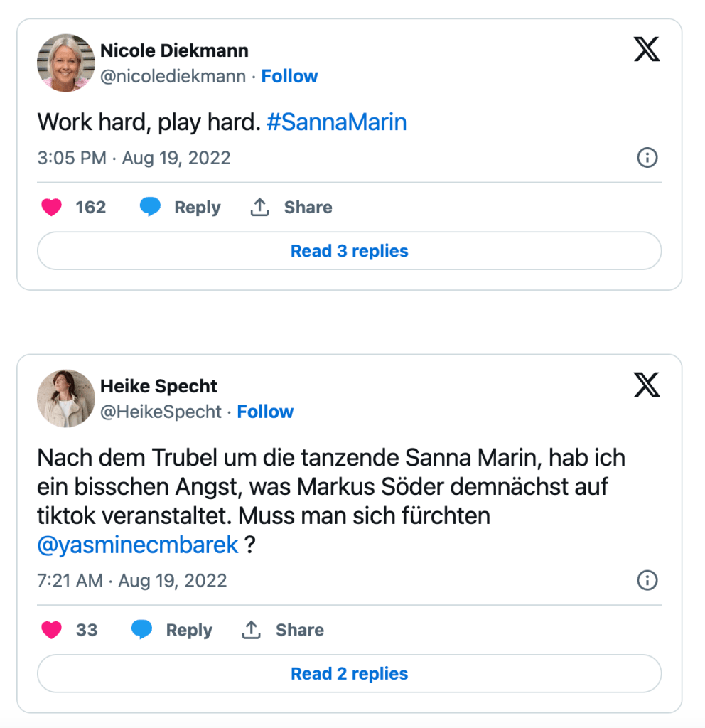705x728 pixels.
Task: Like Heike Specht's tweet with the heart
Action: (x=51, y=630)
